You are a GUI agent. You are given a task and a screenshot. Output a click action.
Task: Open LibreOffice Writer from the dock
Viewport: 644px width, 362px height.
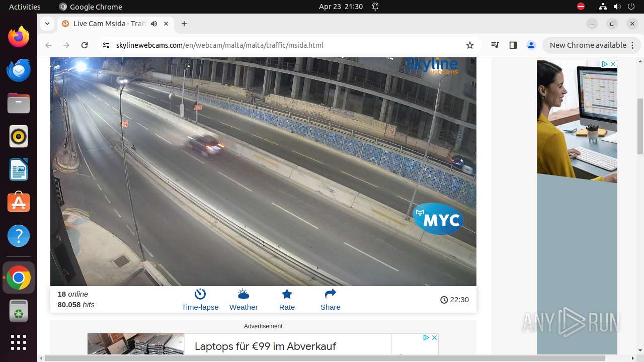click(x=19, y=169)
